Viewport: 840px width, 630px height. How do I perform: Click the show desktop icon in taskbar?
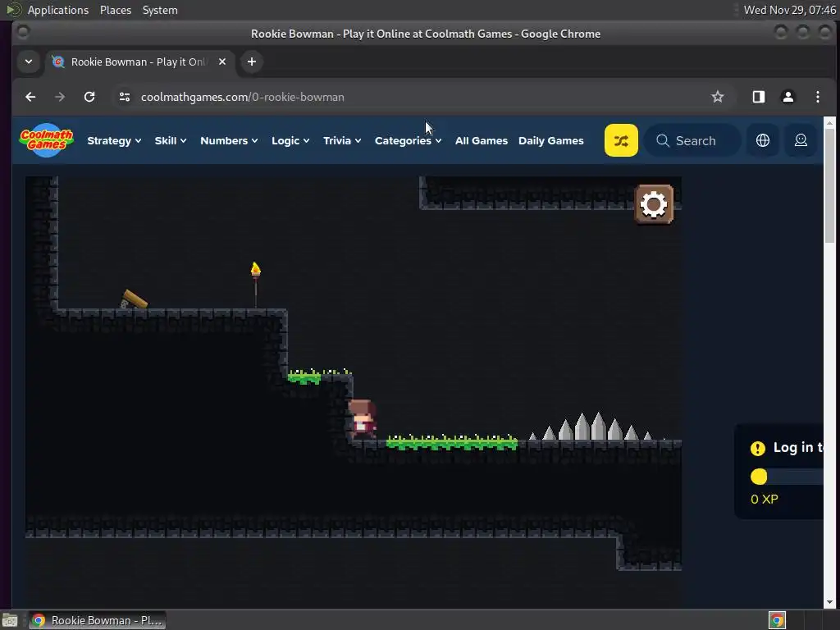point(10,620)
